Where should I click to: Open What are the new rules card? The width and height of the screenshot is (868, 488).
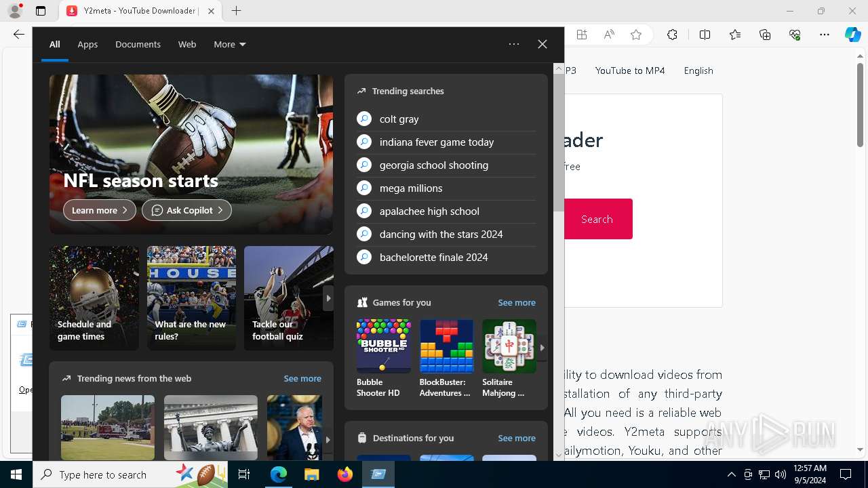[192, 298]
